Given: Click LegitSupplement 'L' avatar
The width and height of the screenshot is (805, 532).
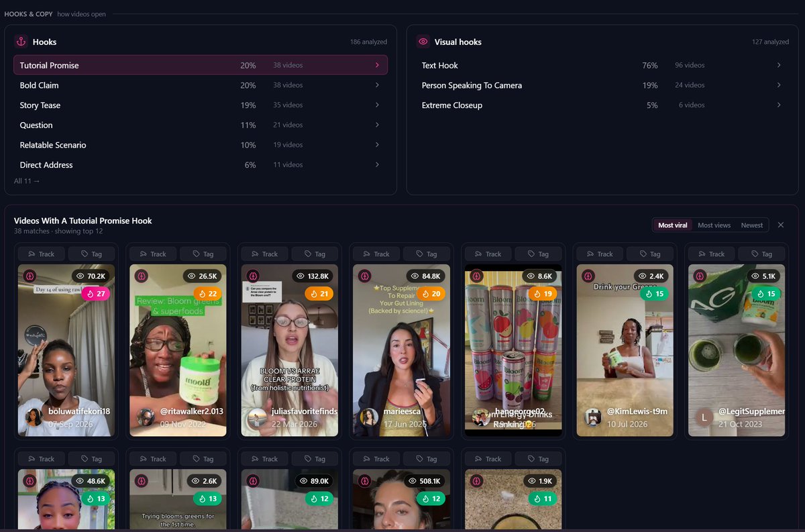Looking at the screenshot, I should (x=704, y=417).
